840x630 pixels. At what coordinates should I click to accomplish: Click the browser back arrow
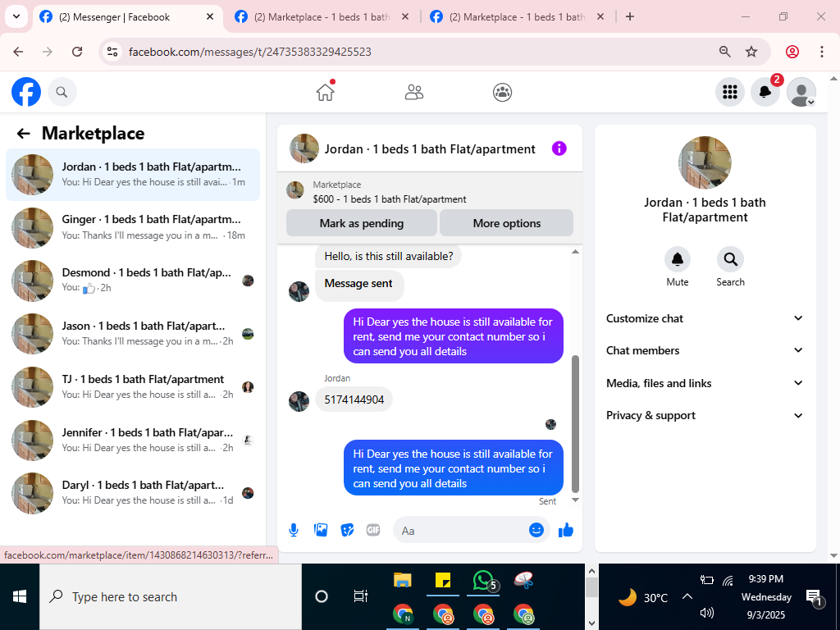coord(18,52)
